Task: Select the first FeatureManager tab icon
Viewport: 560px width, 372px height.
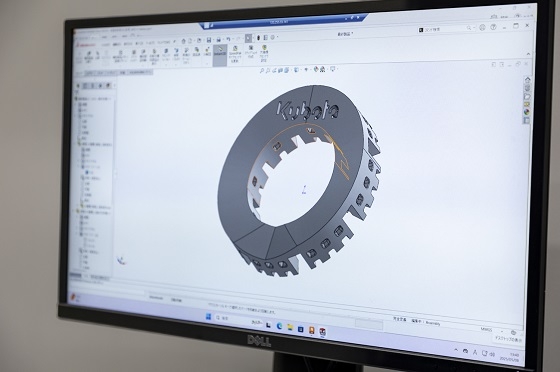Action: point(79,86)
